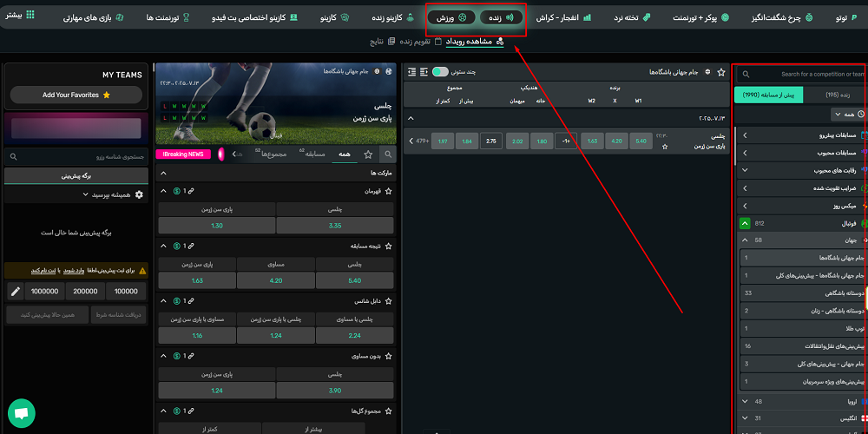Collapse the مارکت ها section
868x434 pixels.
coord(163,174)
